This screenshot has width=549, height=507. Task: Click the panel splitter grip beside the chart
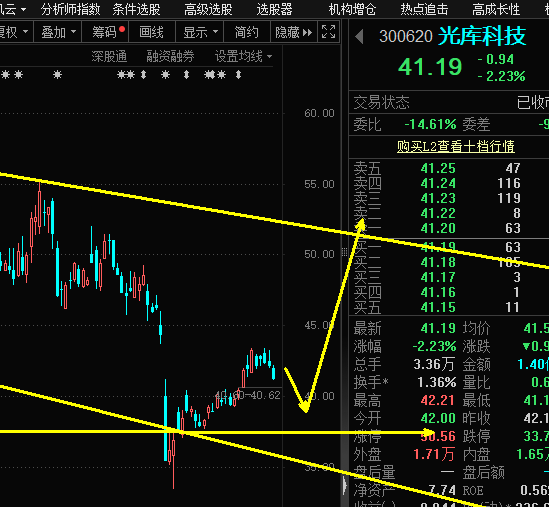[345, 252]
